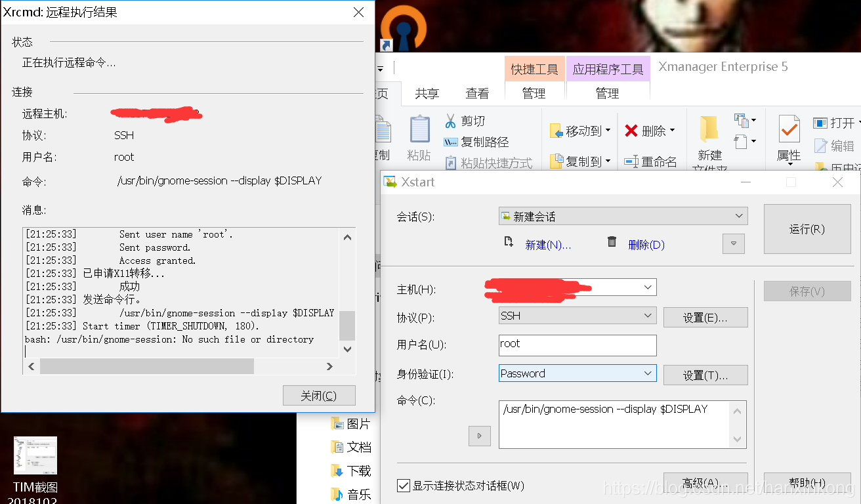Image resolution: width=861 pixels, height=504 pixels.
Task: Select the 查看 ribbon tab in Explorer
Action: click(x=477, y=94)
